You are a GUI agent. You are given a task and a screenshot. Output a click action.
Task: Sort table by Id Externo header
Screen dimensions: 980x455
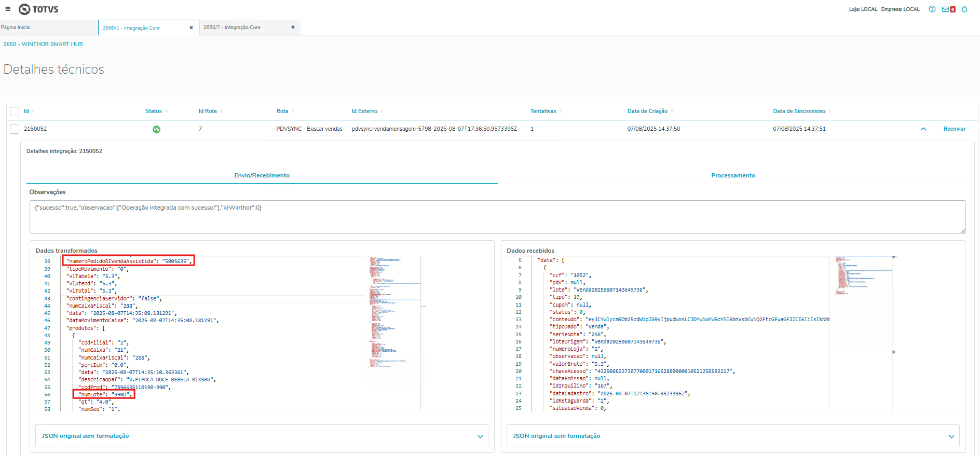point(364,111)
